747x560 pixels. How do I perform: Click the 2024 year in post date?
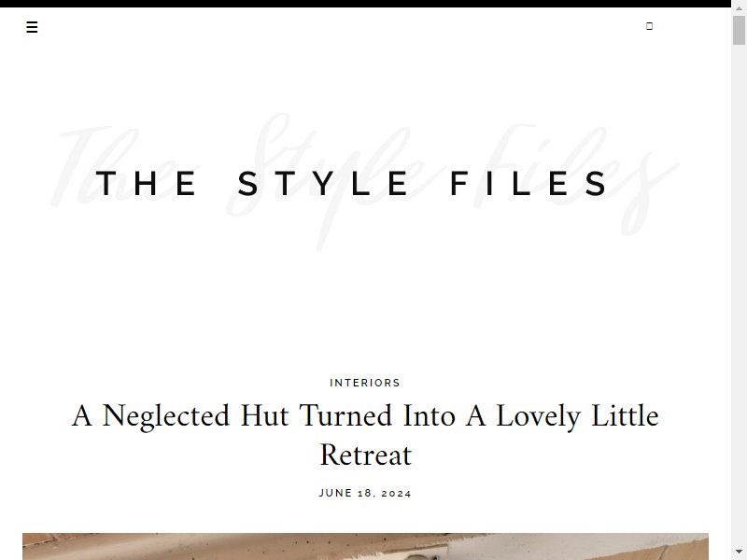coord(396,493)
